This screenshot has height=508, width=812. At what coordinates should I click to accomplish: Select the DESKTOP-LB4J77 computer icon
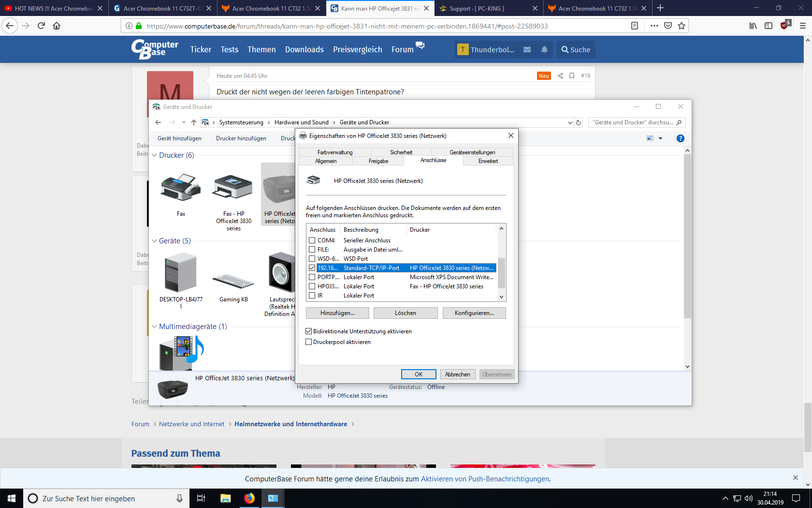[x=181, y=272]
